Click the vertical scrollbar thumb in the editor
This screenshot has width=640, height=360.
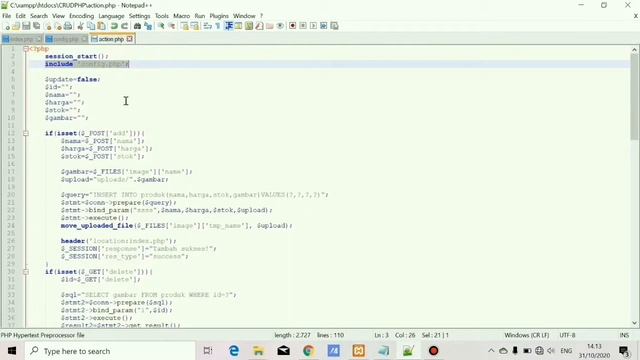[x=634, y=97]
